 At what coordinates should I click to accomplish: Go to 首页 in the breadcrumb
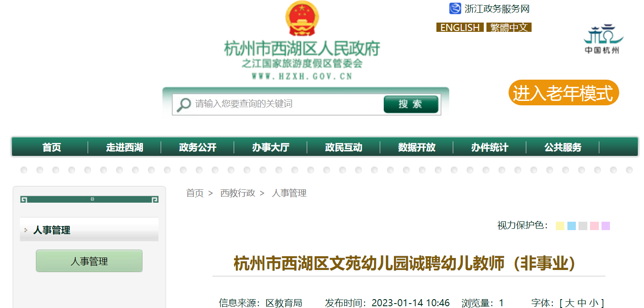[195, 193]
